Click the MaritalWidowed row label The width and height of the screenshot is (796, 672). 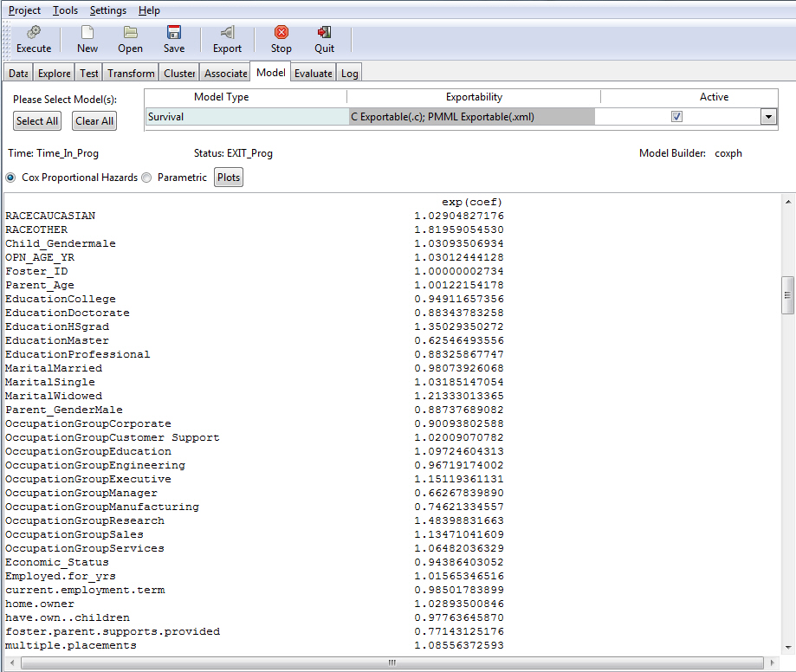[54, 396]
